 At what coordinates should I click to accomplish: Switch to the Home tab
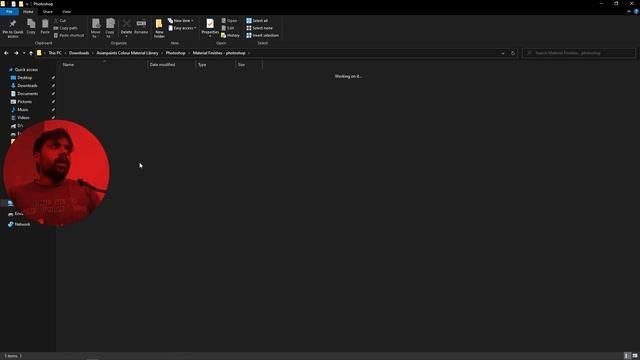click(x=28, y=12)
